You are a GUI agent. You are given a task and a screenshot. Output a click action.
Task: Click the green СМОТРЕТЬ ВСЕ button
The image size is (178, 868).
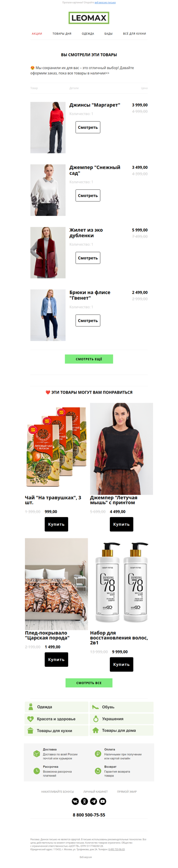(x=89, y=683)
